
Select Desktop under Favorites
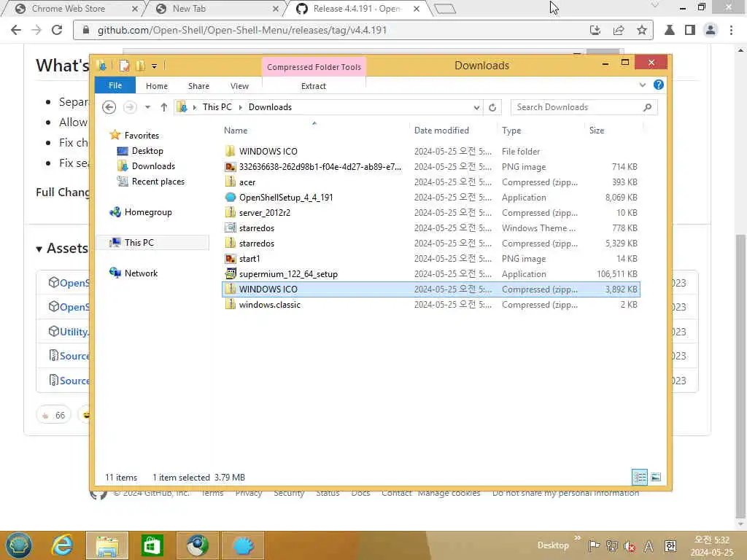point(147,150)
